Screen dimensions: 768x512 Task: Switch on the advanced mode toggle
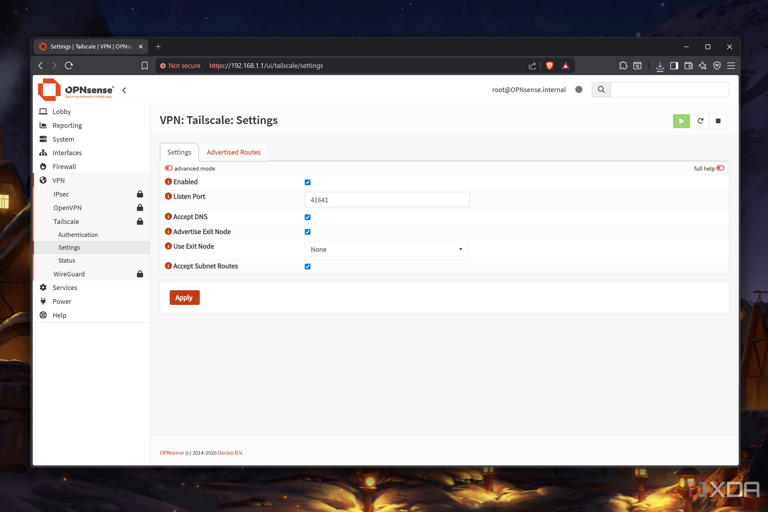point(169,169)
